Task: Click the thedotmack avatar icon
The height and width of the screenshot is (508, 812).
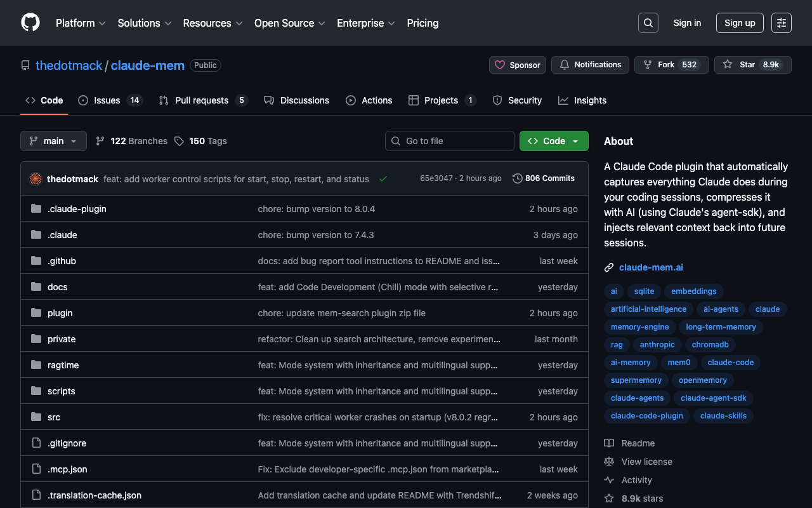Action: coord(36,179)
